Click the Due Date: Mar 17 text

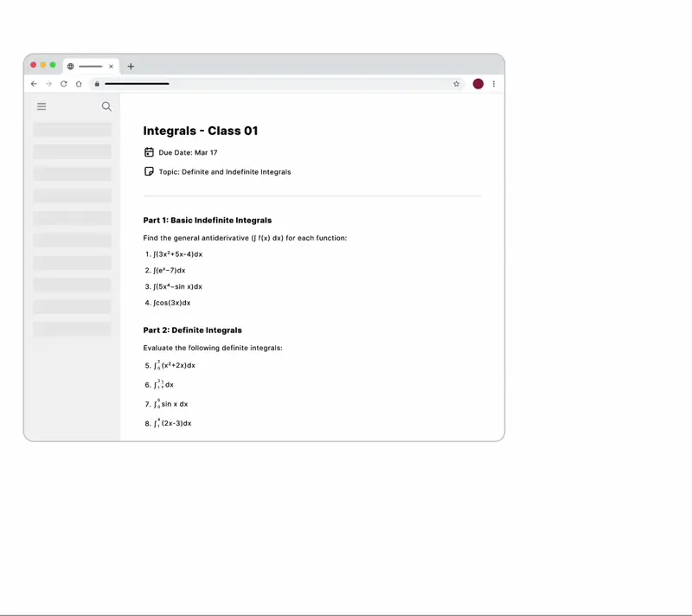[188, 152]
